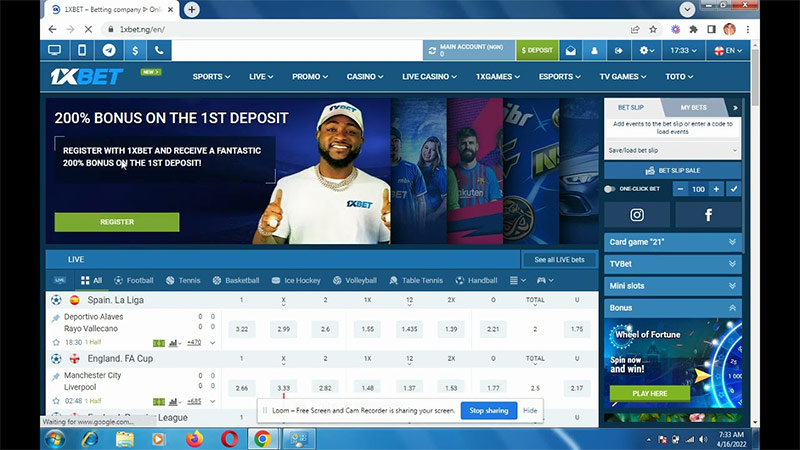
Task: Open the CASINO dropdown menu
Action: (x=365, y=77)
